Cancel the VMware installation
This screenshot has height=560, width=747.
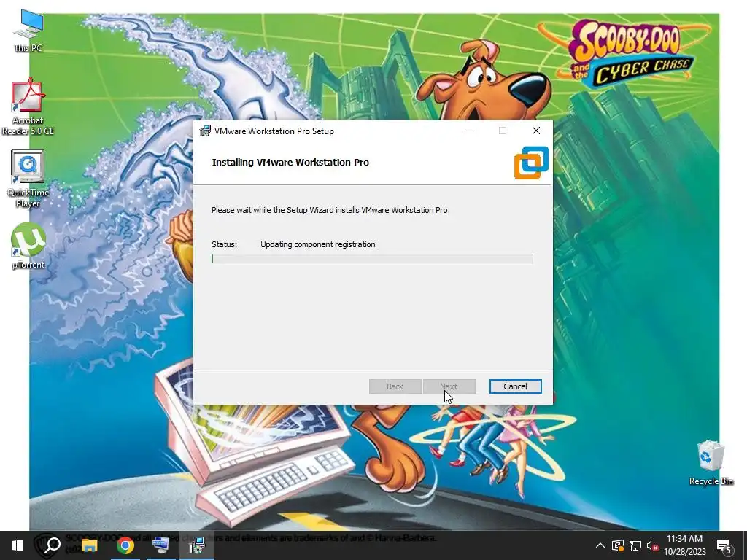(515, 386)
